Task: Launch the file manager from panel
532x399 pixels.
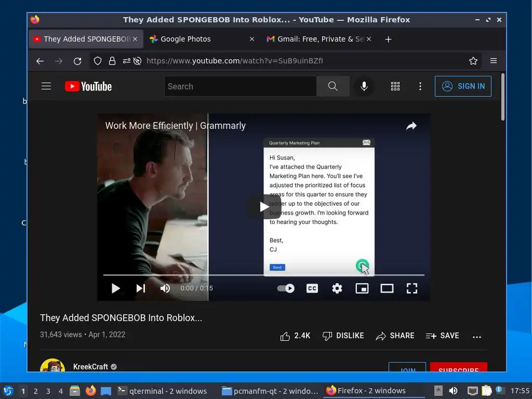Action: click(75, 391)
